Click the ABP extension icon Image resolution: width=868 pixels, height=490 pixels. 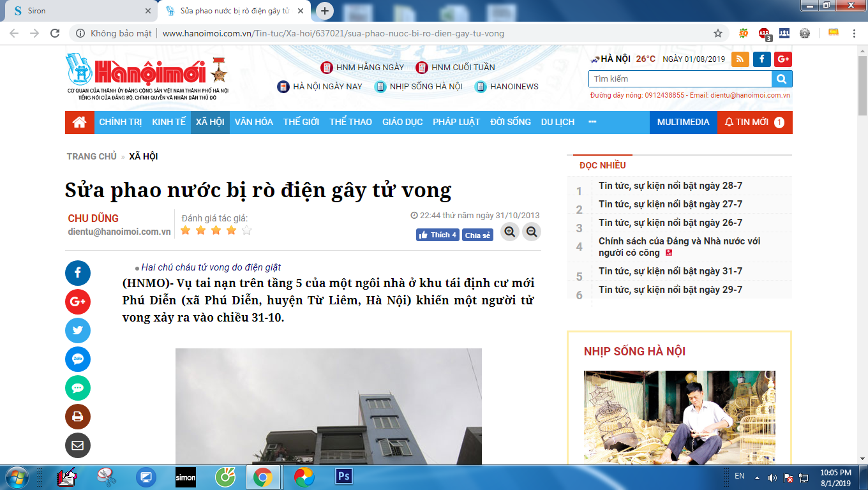tap(765, 33)
